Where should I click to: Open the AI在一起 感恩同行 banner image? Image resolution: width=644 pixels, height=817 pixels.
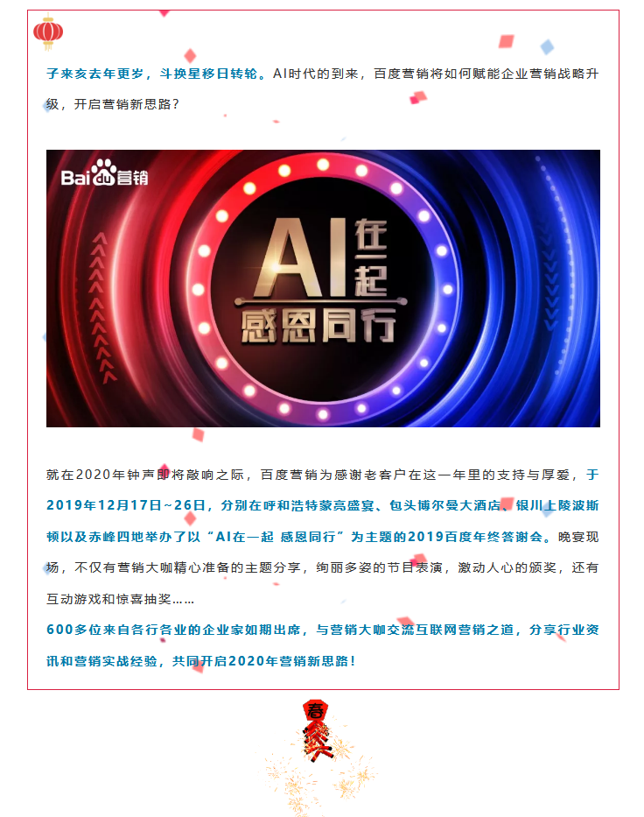(x=323, y=288)
